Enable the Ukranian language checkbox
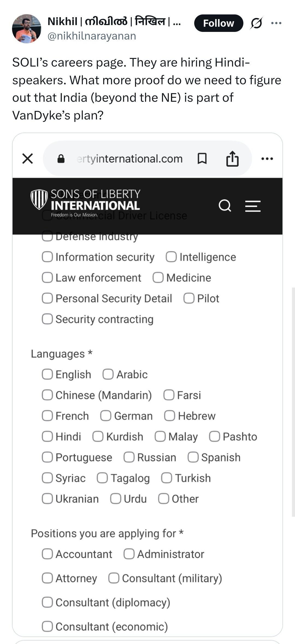 click(x=47, y=499)
